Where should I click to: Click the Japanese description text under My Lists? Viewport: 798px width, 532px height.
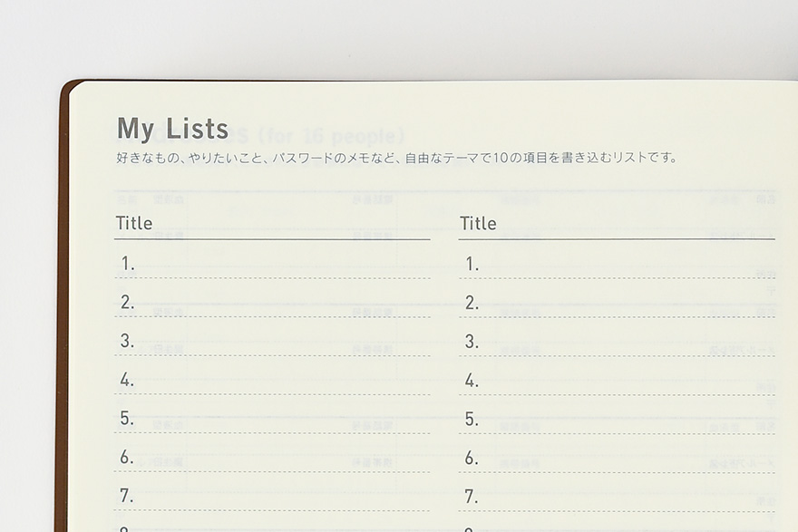[x=396, y=158]
